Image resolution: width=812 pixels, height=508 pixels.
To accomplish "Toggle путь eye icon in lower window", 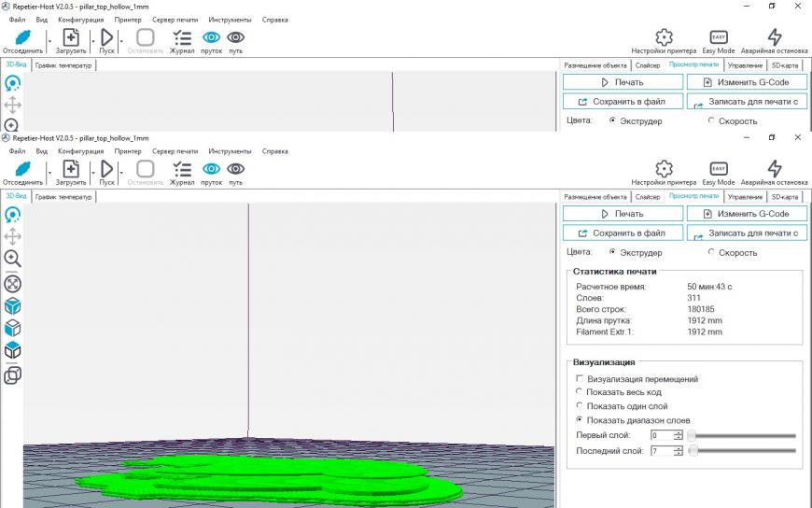I will pyautogui.click(x=235, y=169).
